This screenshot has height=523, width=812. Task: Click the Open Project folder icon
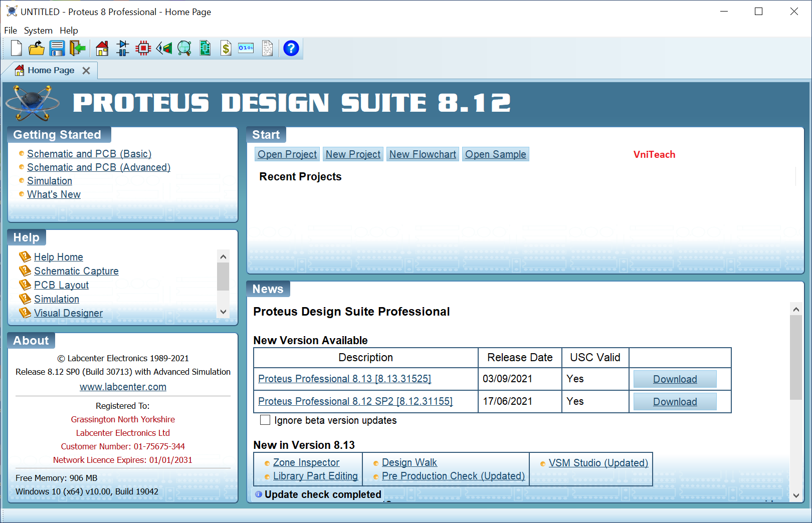click(37, 48)
